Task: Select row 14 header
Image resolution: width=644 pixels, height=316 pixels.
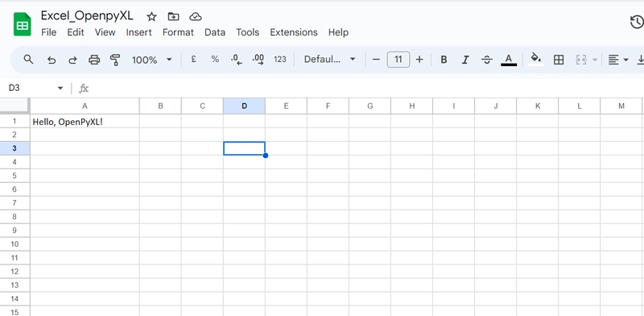Action: [14, 298]
